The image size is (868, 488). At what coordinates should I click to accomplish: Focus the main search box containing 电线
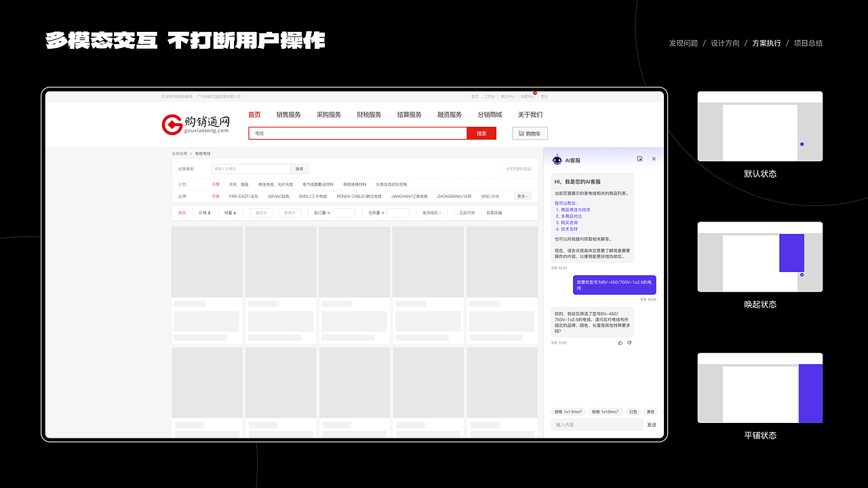click(x=357, y=134)
